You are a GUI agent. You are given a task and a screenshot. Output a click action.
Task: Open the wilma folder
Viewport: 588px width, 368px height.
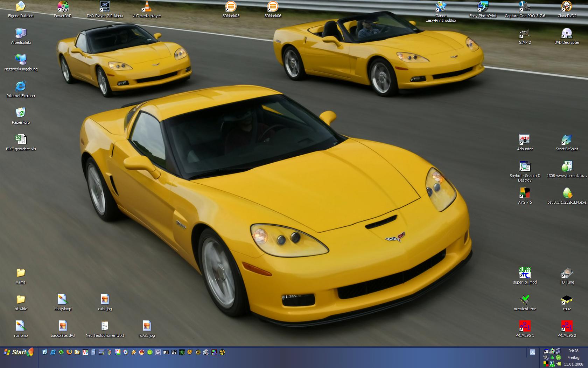pos(21,273)
